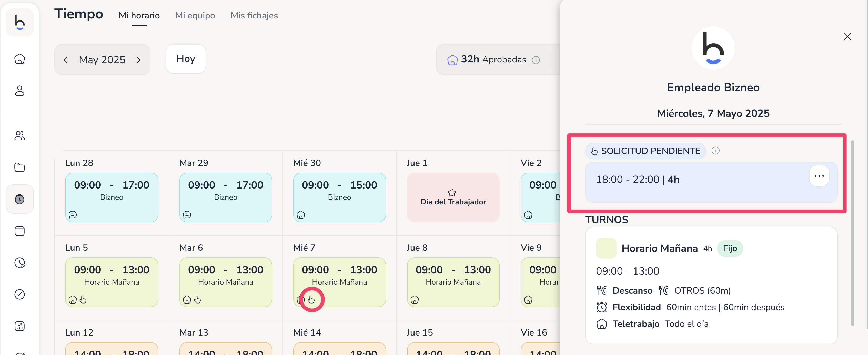Go to previous month with left chevron

pos(66,60)
